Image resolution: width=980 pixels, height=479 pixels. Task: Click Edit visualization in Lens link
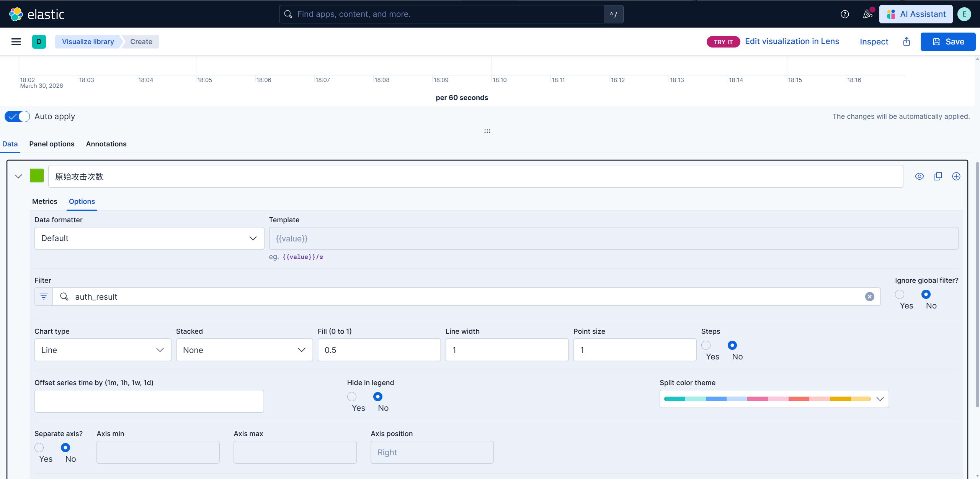pos(792,41)
